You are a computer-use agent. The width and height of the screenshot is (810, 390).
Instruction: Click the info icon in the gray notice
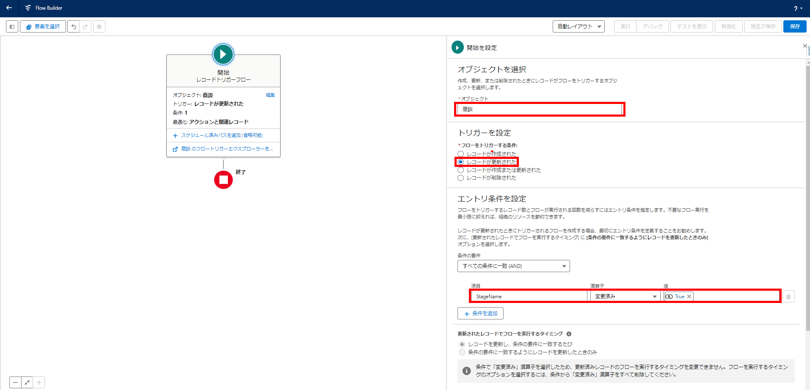[467, 370]
